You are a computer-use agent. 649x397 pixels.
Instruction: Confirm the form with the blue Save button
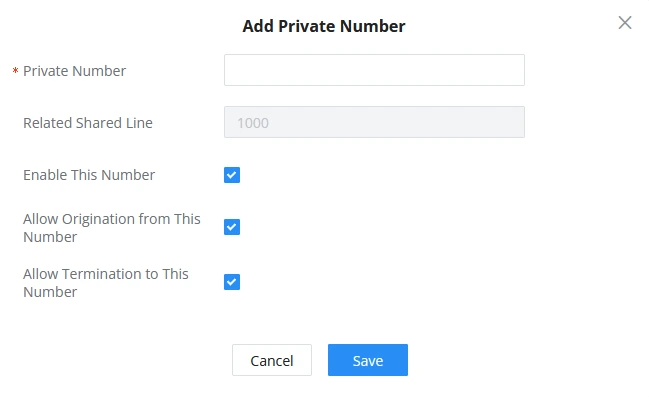tap(368, 360)
